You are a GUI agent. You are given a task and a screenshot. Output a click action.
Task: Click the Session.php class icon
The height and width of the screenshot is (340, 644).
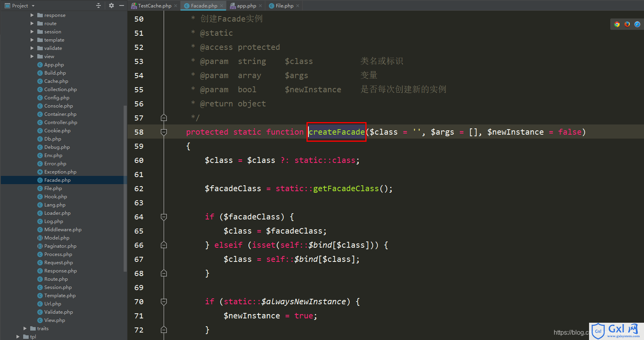coord(40,287)
